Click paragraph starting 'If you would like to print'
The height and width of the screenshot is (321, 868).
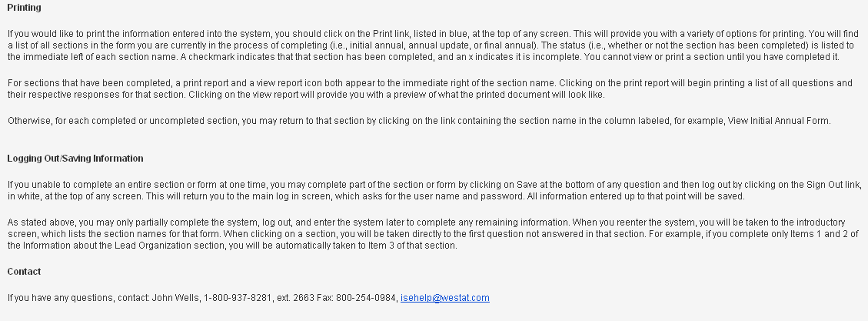tap(434, 45)
